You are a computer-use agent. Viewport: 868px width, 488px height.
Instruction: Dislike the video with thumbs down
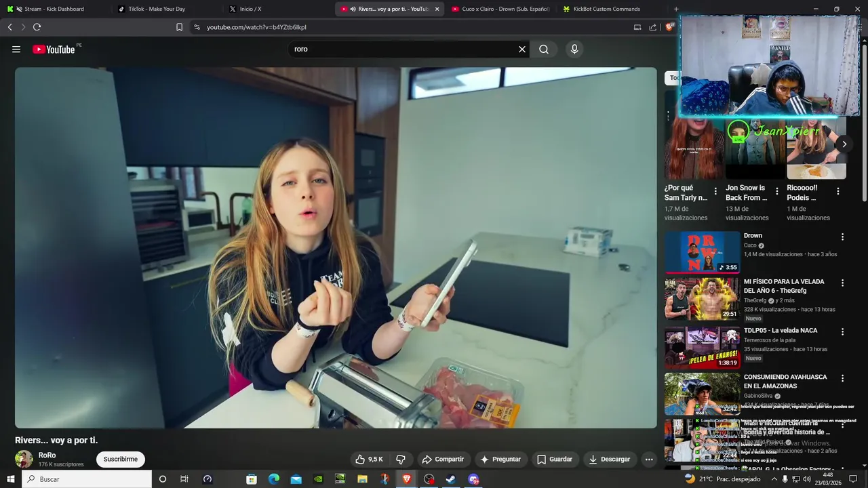(x=401, y=459)
